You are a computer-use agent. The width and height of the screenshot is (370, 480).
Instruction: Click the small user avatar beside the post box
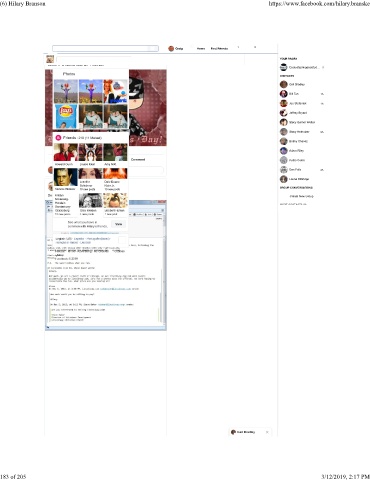click(50, 59)
